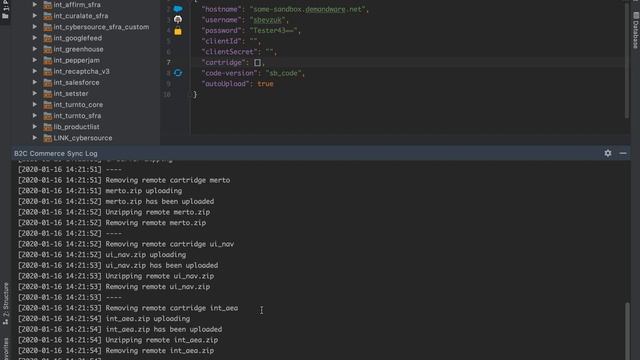Click the blue sync gutter icon beside code-version
The height and width of the screenshot is (360, 640).
(x=178, y=73)
